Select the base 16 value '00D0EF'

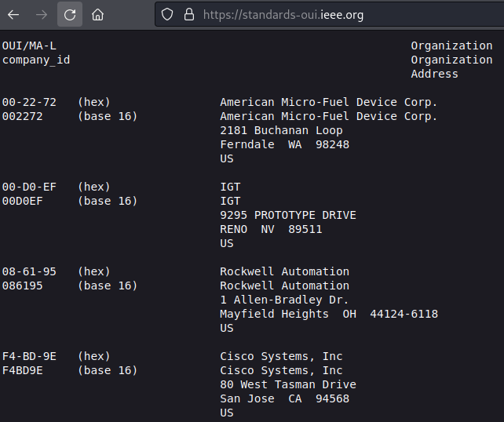[23, 202]
